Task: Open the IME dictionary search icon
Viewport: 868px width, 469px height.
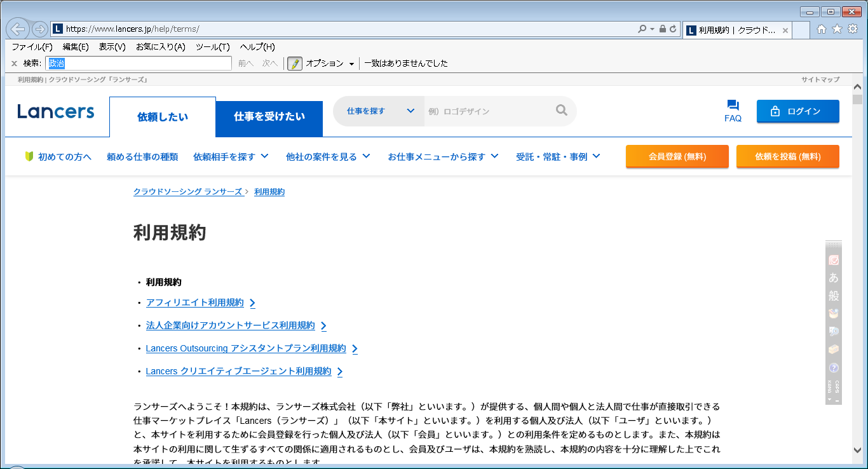Action: 834,331
